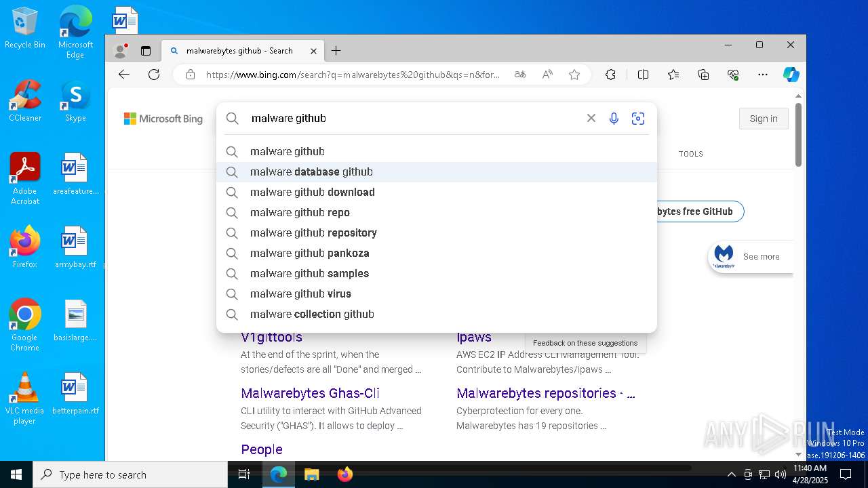This screenshot has width=868, height=488.
Task: Select CCleaner desktop shortcut
Action: (25, 102)
